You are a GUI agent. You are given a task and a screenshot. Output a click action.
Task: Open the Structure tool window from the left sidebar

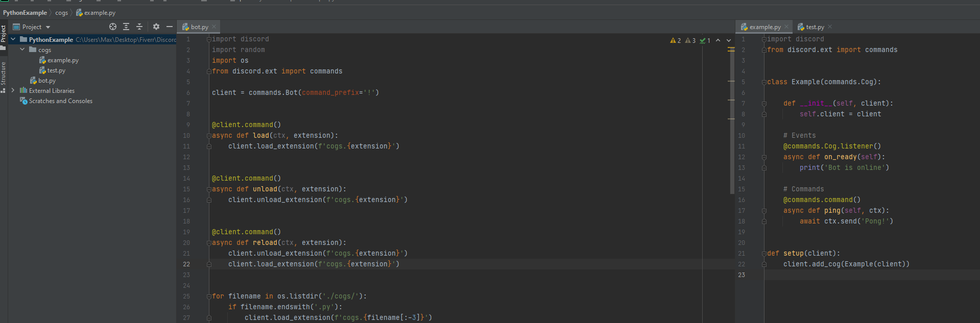(4, 74)
